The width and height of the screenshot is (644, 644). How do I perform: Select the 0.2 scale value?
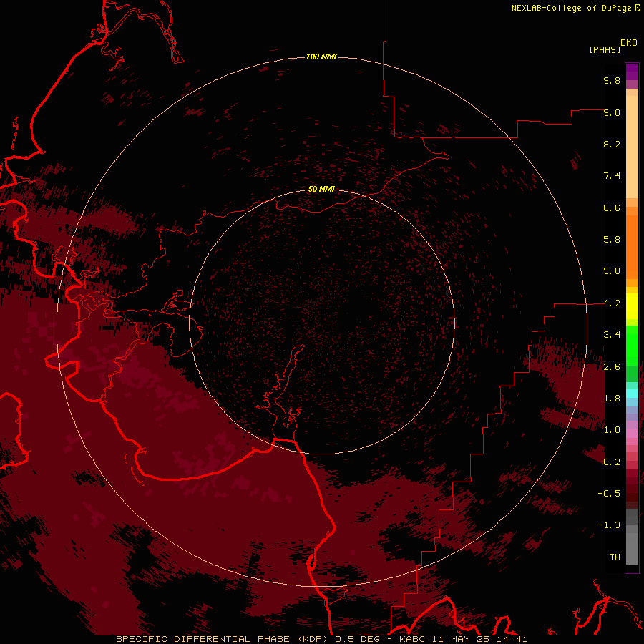tap(612, 462)
